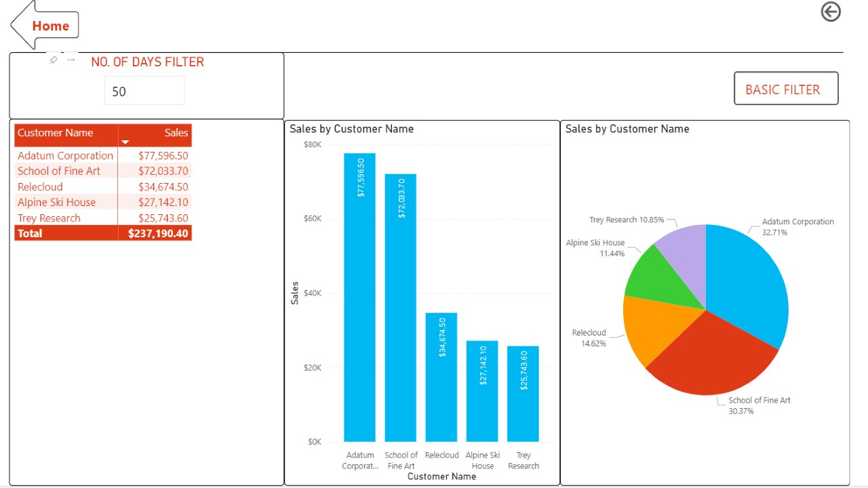
Task: Click the Total value $237,190.40
Action: click(158, 233)
